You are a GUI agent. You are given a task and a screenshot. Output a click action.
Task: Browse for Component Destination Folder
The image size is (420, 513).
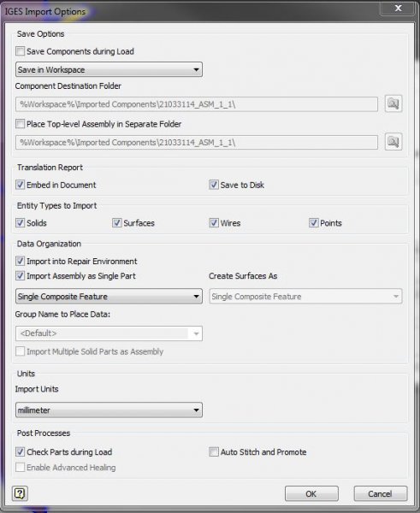click(393, 104)
